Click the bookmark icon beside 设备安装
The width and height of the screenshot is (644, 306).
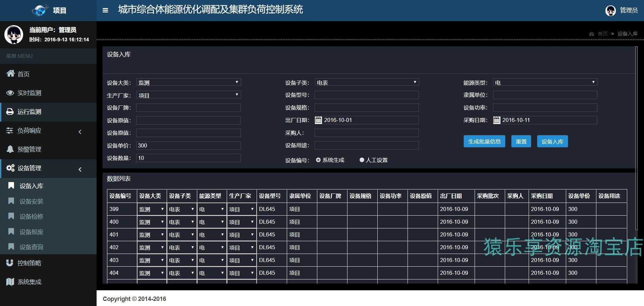11,201
